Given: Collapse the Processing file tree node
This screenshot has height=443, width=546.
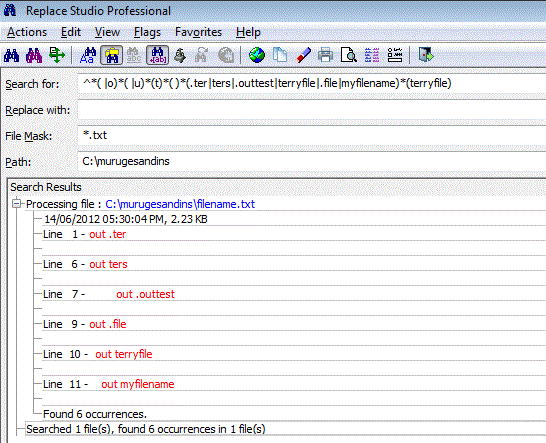Looking at the screenshot, I should [x=16, y=203].
